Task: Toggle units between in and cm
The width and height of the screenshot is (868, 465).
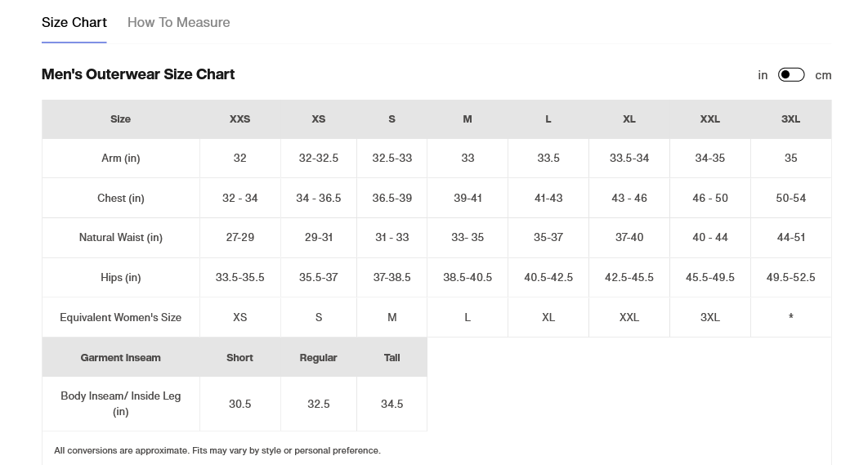Action: tap(791, 74)
